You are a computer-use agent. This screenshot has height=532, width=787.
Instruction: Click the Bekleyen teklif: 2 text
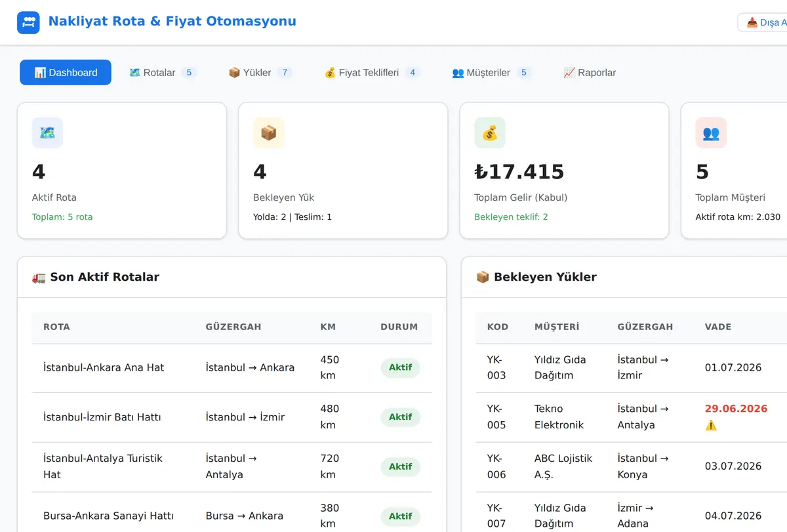pos(511,217)
